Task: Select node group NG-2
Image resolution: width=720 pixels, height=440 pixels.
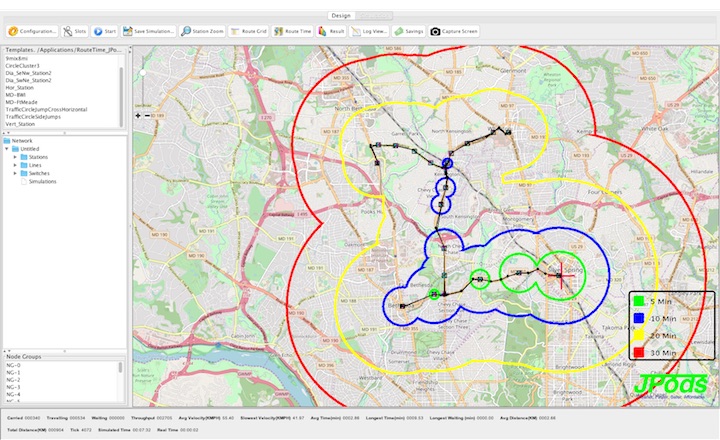Action: (13, 379)
